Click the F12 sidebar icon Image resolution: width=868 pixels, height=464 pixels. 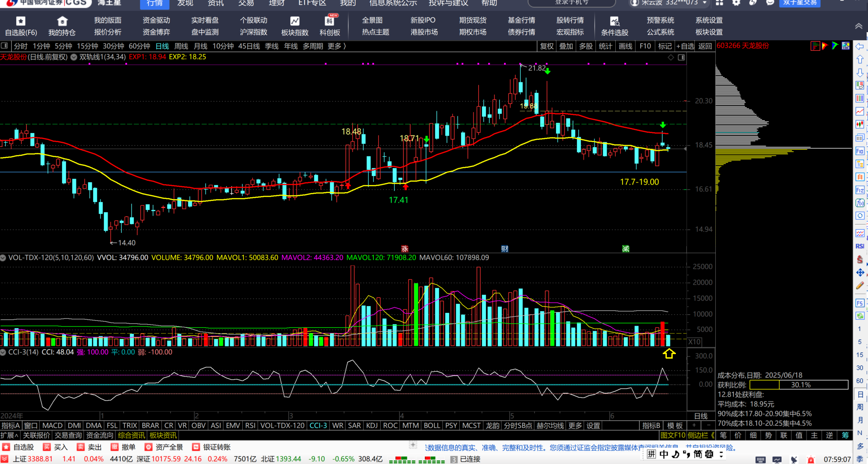pyautogui.click(x=860, y=190)
